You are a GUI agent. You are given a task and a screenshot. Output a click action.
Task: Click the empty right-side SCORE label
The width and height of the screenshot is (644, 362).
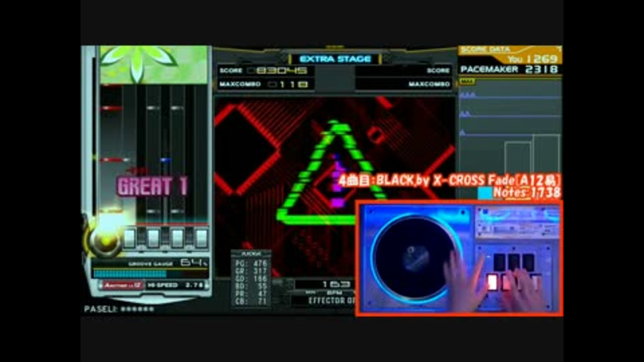click(x=438, y=70)
